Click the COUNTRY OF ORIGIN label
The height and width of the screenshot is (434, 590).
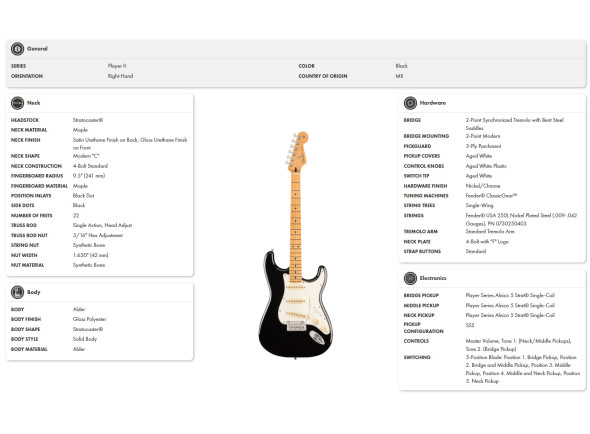tap(323, 76)
